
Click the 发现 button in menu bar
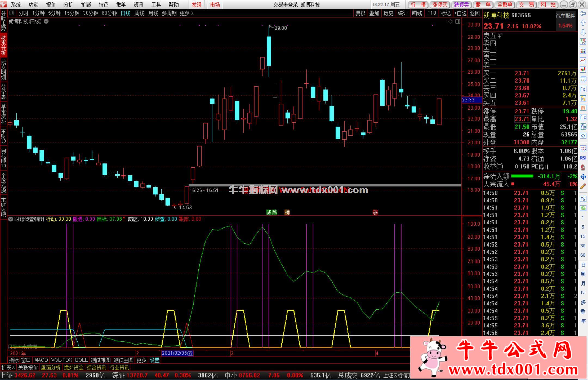pos(197,5)
